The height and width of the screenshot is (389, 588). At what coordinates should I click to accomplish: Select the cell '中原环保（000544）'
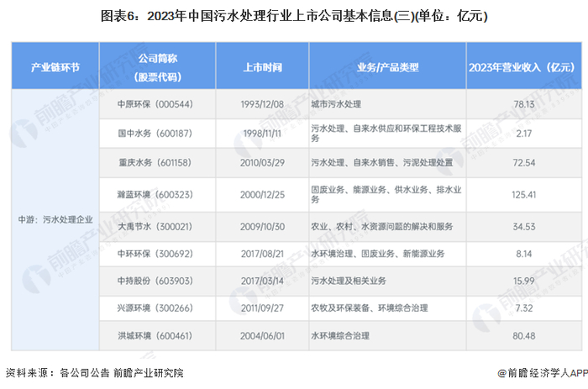coord(158,104)
